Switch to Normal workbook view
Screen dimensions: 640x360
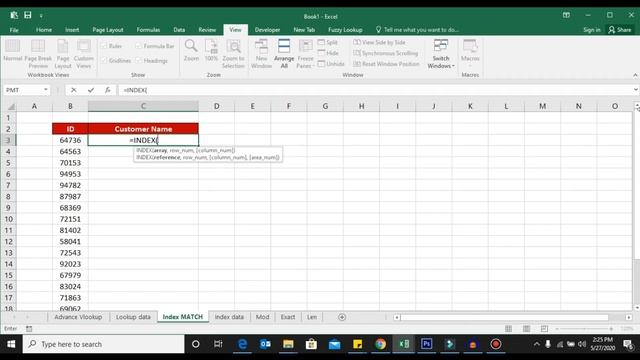coord(12,51)
